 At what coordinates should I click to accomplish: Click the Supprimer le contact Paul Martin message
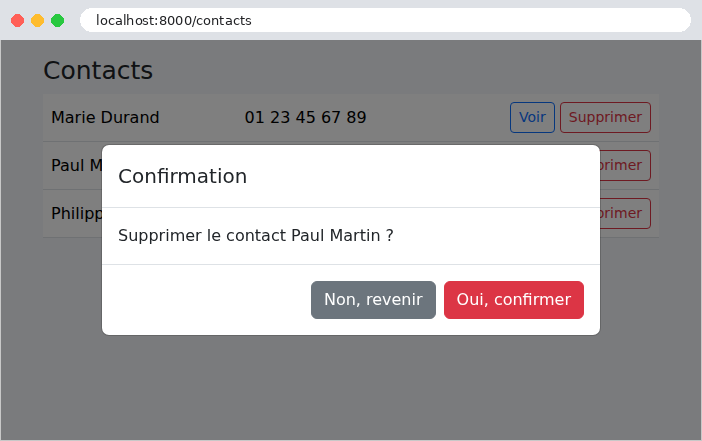click(256, 235)
